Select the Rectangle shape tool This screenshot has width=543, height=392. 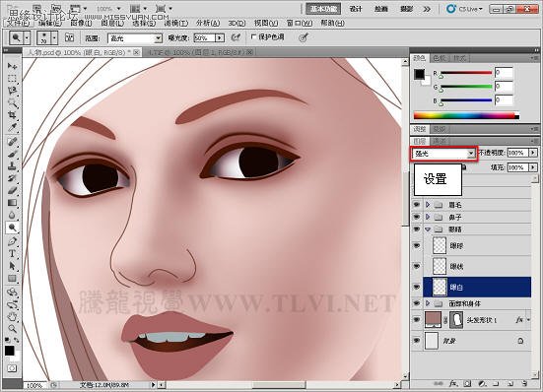tap(12, 278)
